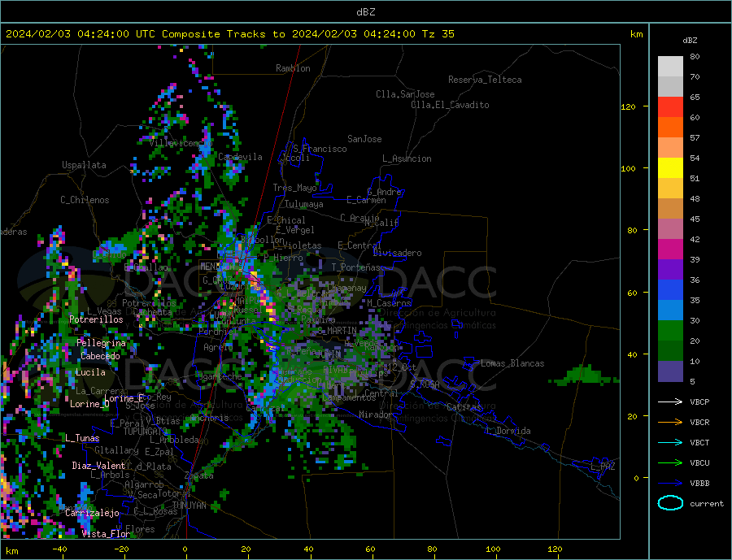The width and height of the screenshot is (732, 560).
Task: Click the VBCP legend label
Action: pos(699,402)
